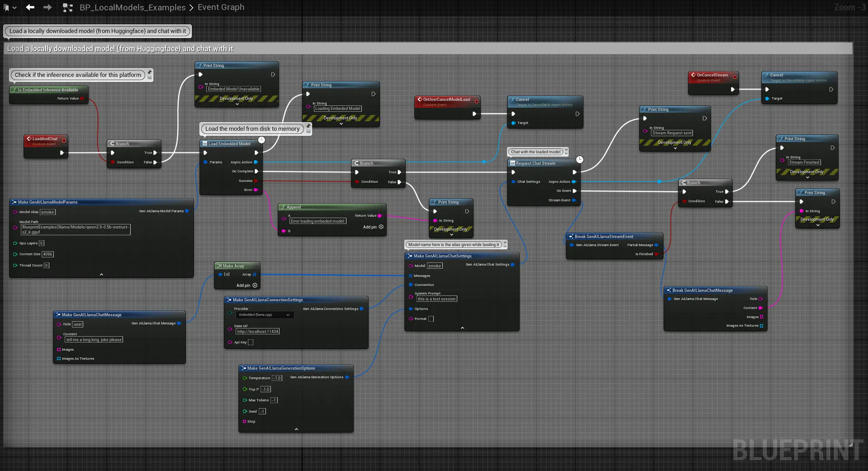The height and width of the screenshot is (471, 868).
Task: Collapse the Make GenAILlamaModelParams node arrow
Action: pyautogui.click(x=101, y=274)
